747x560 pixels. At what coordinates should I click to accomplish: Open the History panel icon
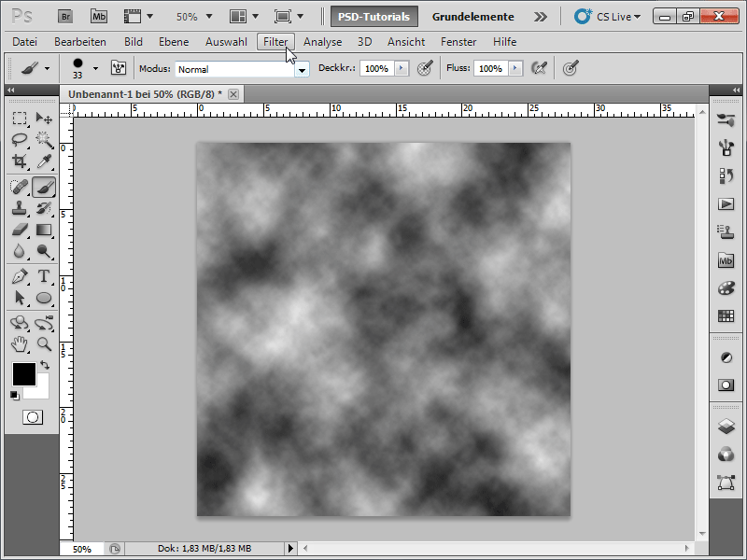tap(726, 175)
